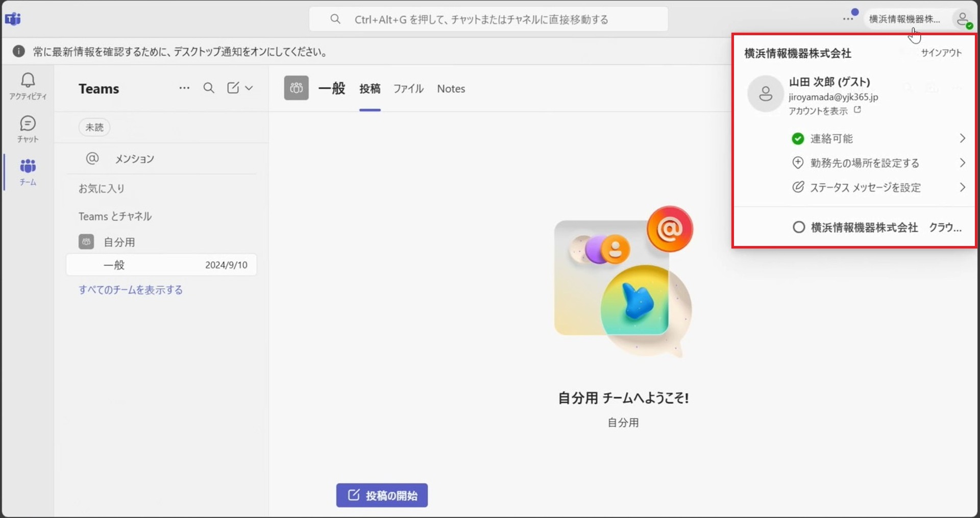Image resolution: width=980 pixels, height=518 pixels.
Task: Open メンション in the Teams panel
Action: point(161,159)
